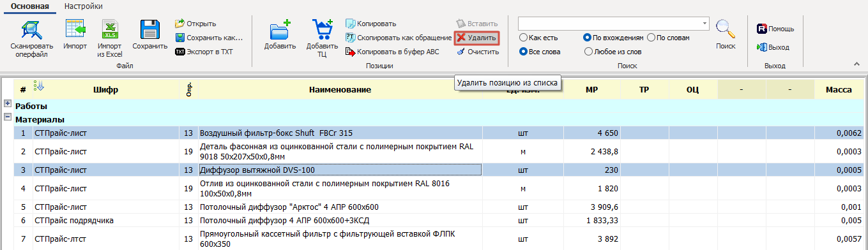Expand the Работы group
This screenshot has height=250, width=868.
tap(7, 103)
